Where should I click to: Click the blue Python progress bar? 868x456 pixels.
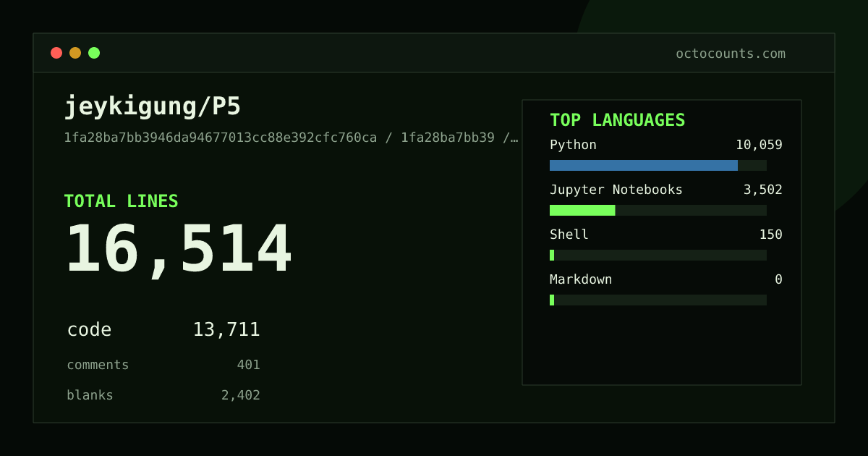[644, 165]
